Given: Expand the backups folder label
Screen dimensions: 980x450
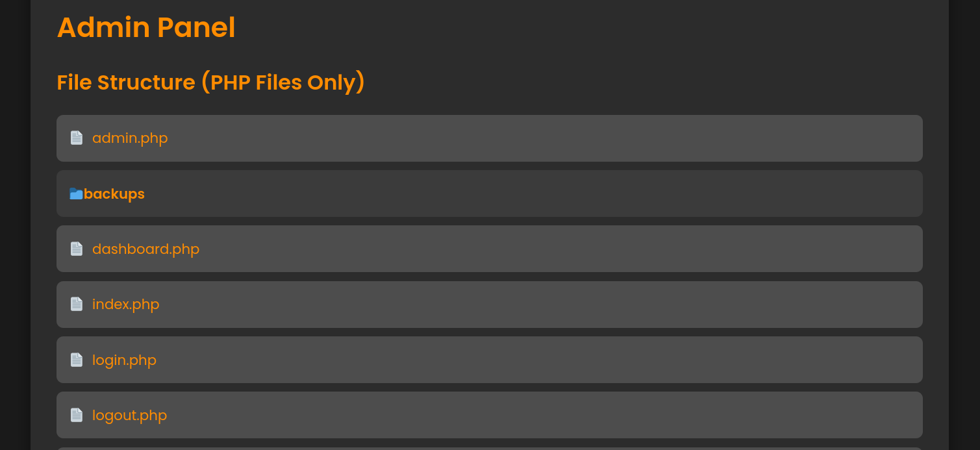Looking at the screenshot, I should (114, 194).
